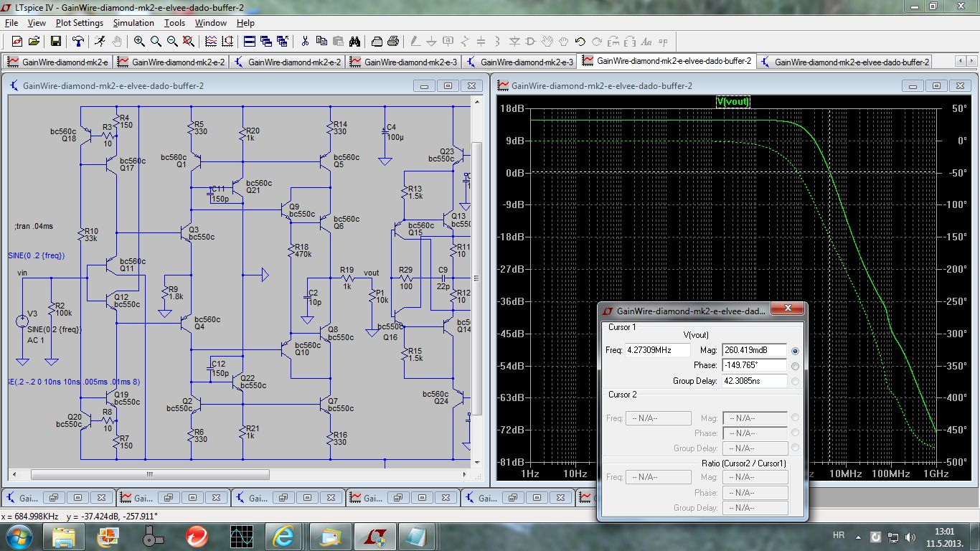
Task: Switch to the first GainWire-diamond-mk2-e tab
Action: [x=58, y=62]
